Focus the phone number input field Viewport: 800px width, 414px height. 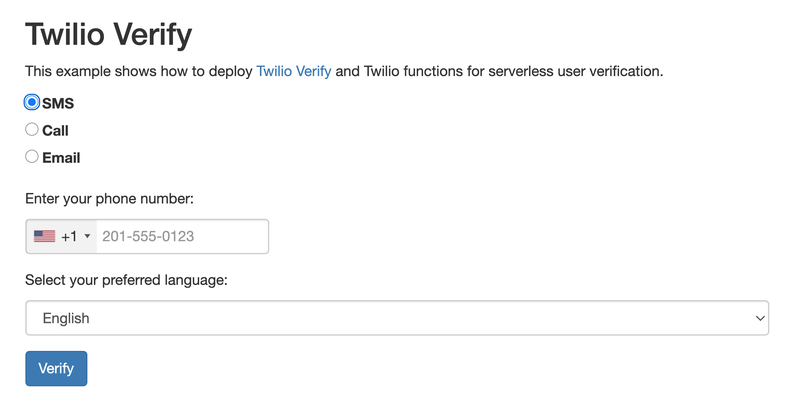183,236
